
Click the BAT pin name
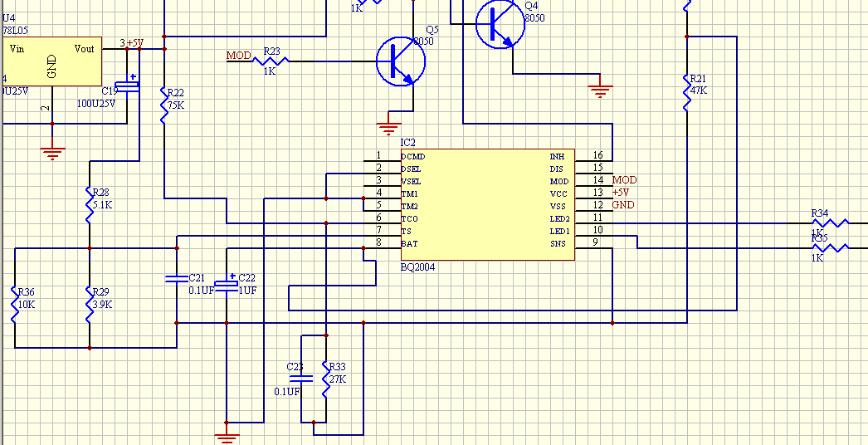point(408,243)
